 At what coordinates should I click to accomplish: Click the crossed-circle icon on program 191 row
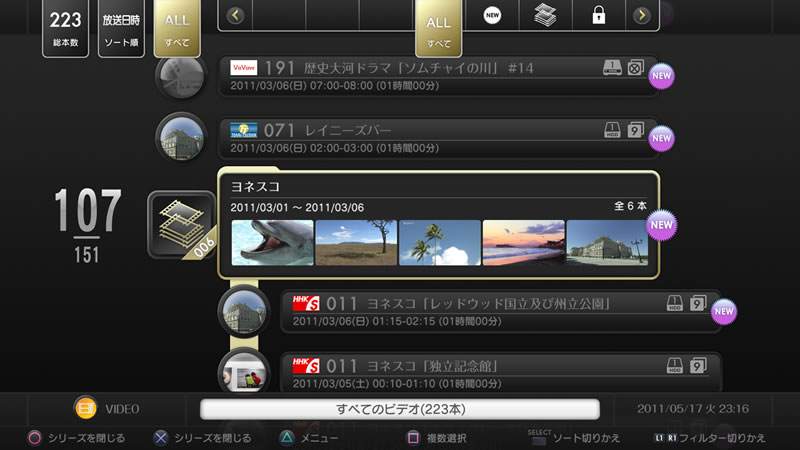point(635,67)
